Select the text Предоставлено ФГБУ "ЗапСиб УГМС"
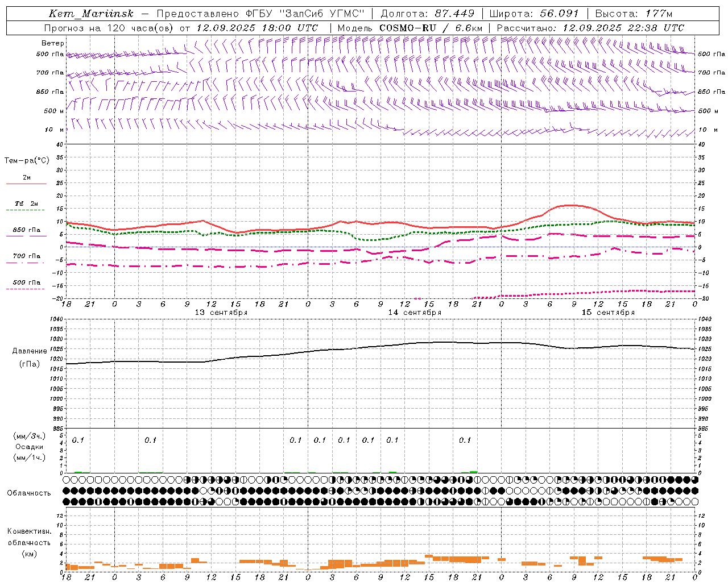Viewport: 728px width, 582px height. (260, 14)
